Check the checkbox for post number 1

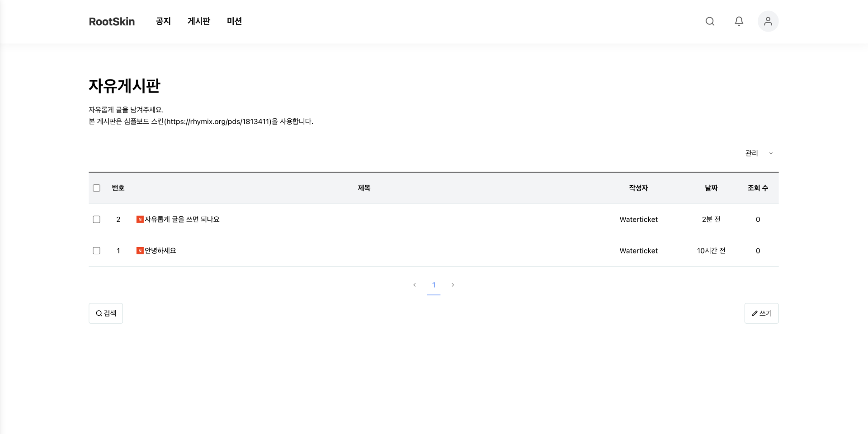(x=96, y=251)
